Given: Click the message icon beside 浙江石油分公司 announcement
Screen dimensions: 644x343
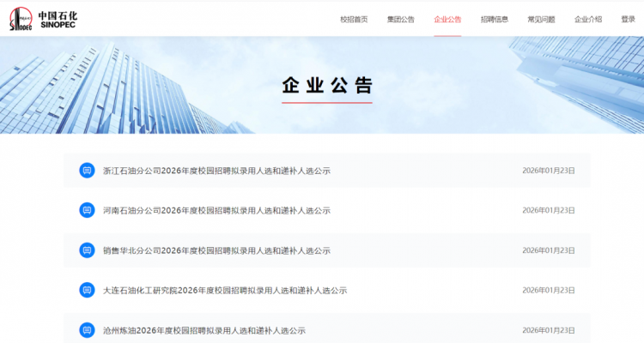Looking at the screenshot, I should (x=87, y=171).
